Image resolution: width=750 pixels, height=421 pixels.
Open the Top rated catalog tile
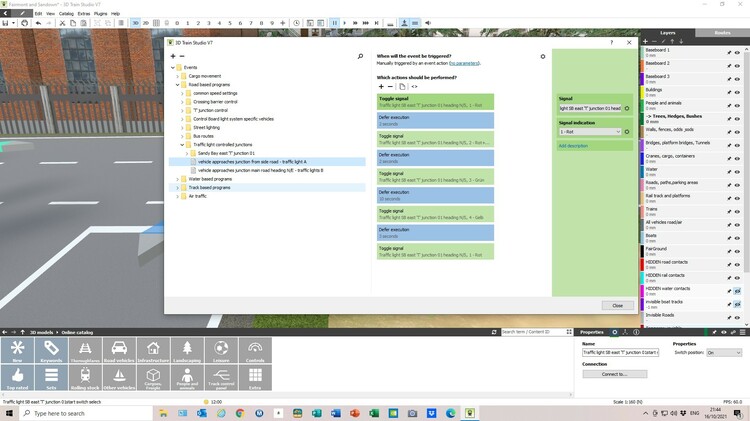(17, 377)
